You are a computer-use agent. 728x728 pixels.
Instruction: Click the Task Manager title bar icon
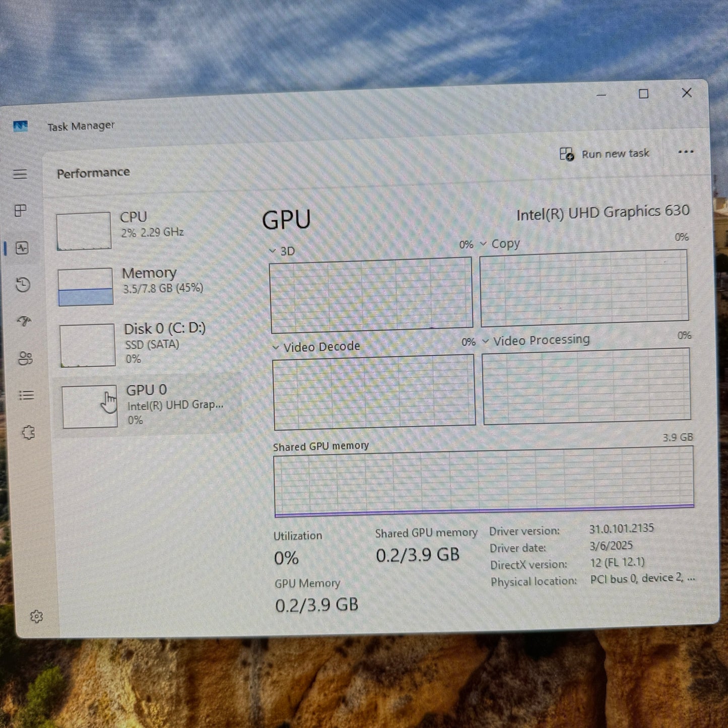point(20,126)
